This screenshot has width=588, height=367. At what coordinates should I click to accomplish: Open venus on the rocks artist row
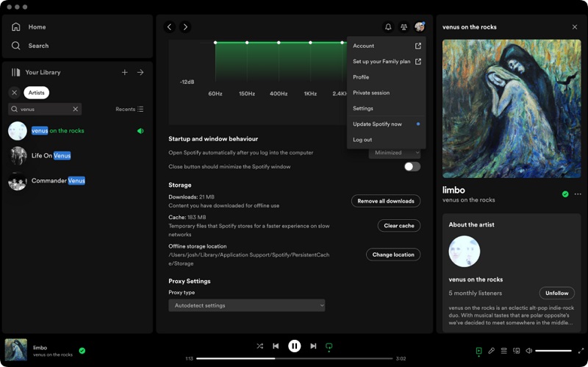pyautogui.click(x=77, y=131)
